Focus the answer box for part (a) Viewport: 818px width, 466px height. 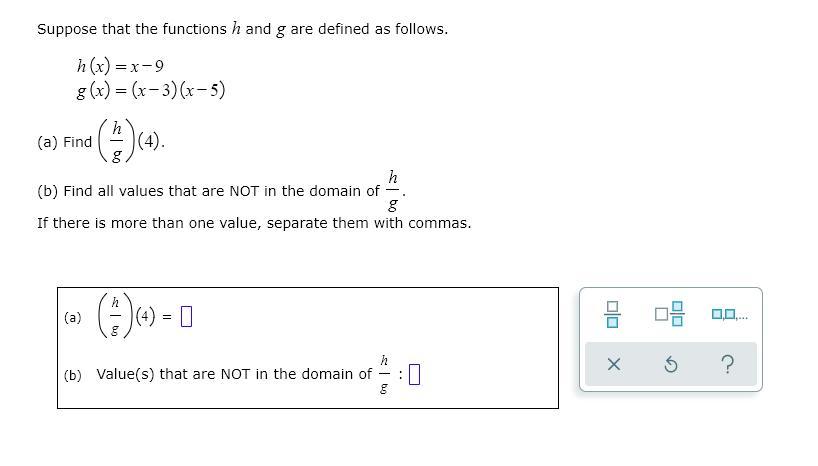pos(186,316)
